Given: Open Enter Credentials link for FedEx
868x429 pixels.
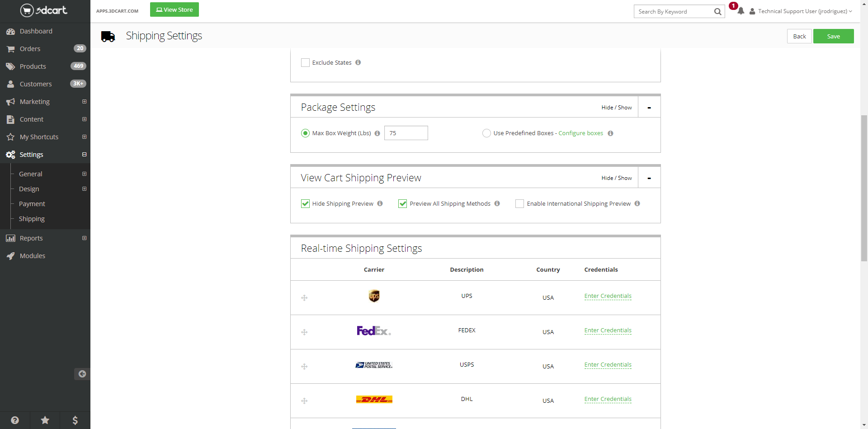Looking at the screenshot, I should click(x=608, y=330).
